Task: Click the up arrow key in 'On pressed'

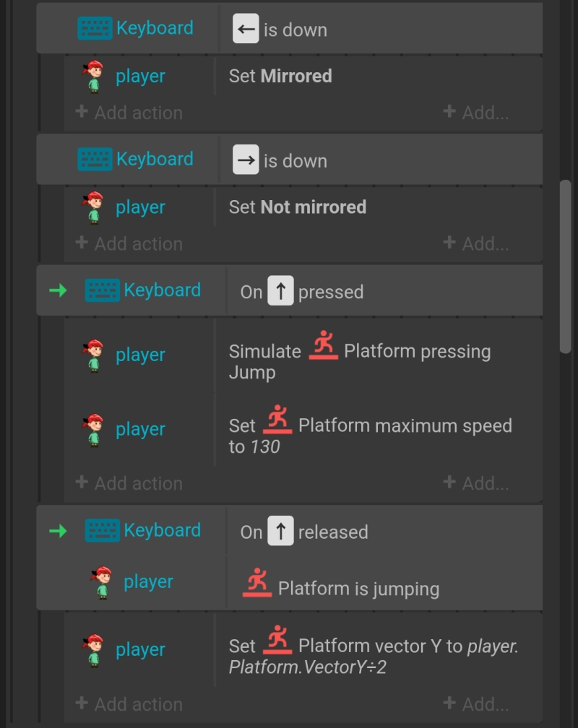Action: coord(280,290)
